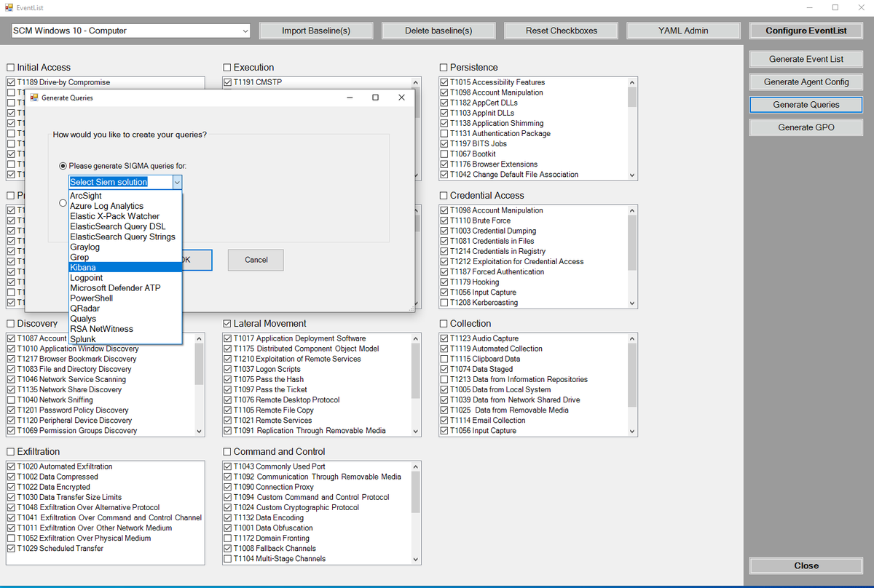This screenshot has height=588, width=874.
Task: Toggle the Persistence category checkbox
Action: 444,67
